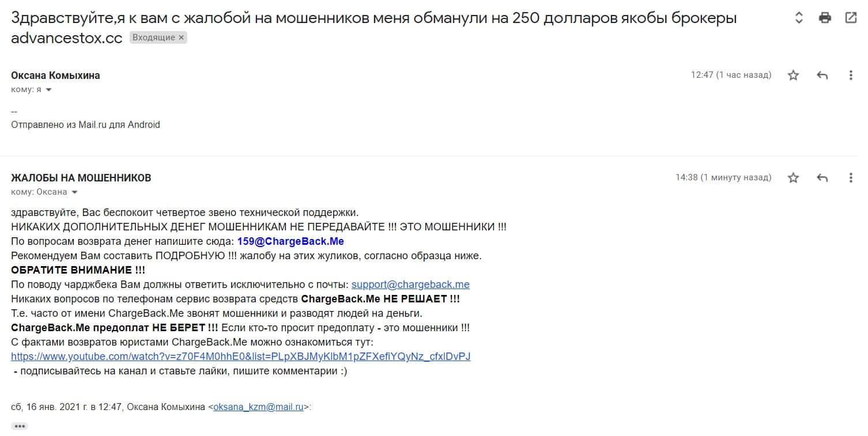The width and height of the screenshot is (868, 436).
Task: Star the ЖАЛОБЫ НА МОШЕННИКОВ message
Action: [x=794, y=177]
